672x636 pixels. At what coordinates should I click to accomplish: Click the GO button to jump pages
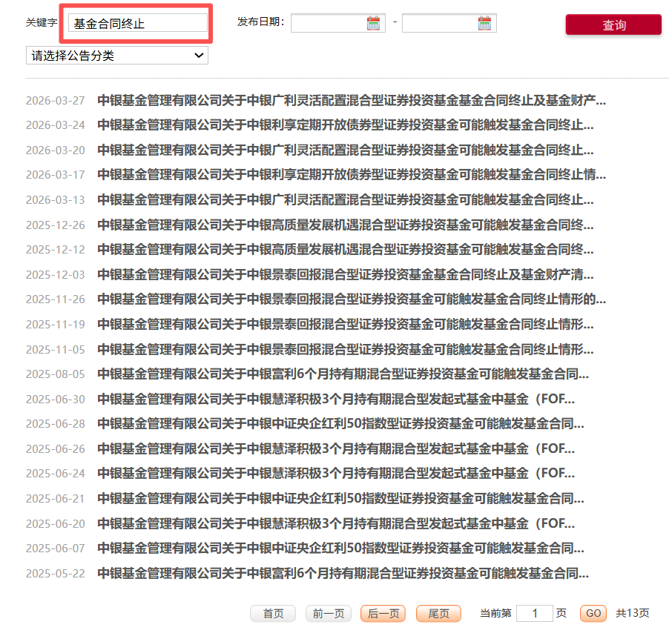pyautogui.click(x=593, y=614)
